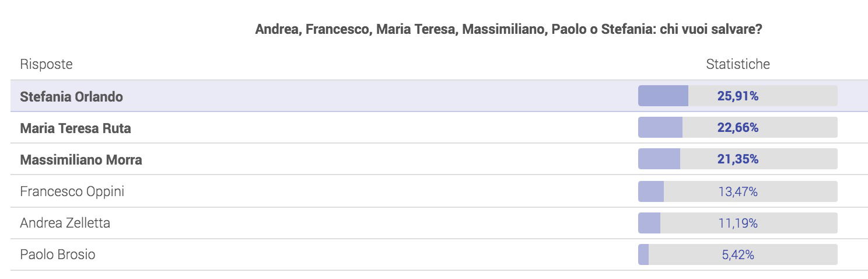Click the filled portion of Stefania's bar
Screen dimensions: 868x279
pos(663,96)
